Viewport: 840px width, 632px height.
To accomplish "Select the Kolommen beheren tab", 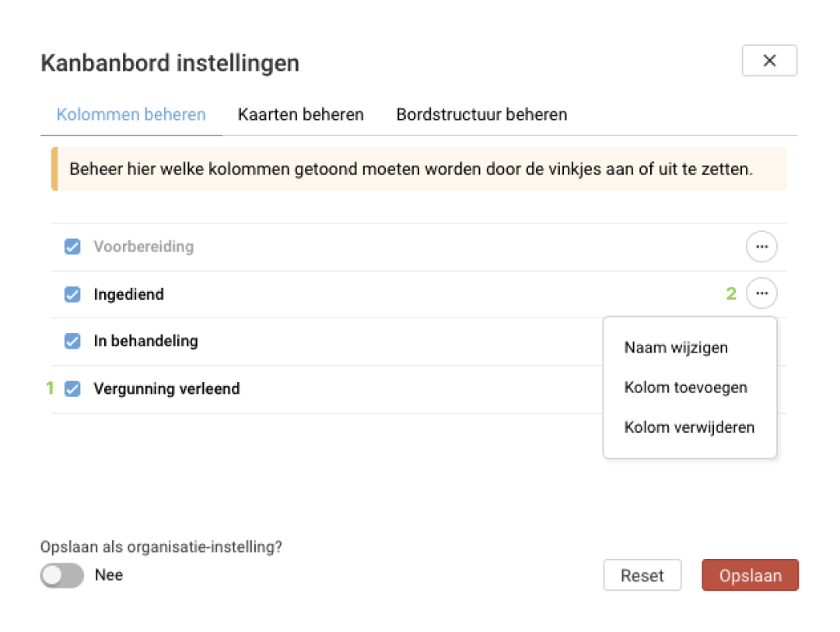I will 131,114.
